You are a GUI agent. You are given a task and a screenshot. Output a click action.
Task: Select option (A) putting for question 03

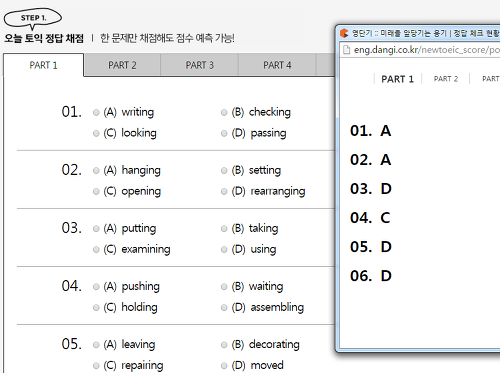click(96, 229)
